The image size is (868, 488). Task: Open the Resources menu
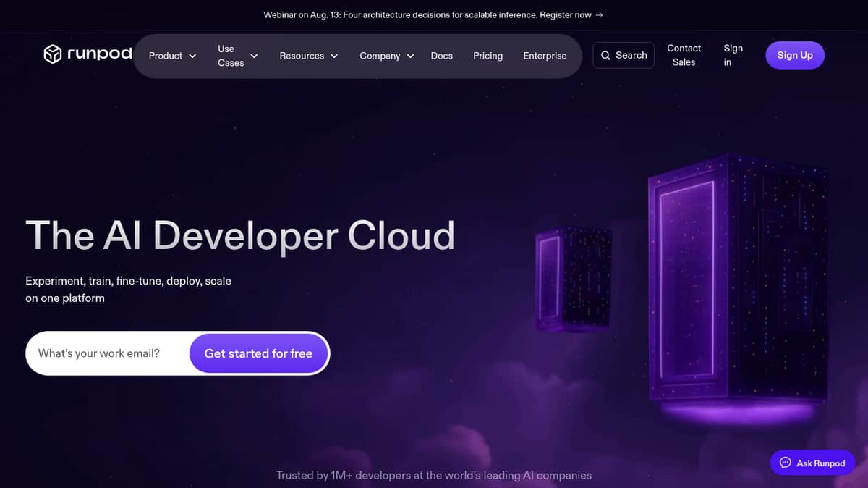click(x=309, y=56)
